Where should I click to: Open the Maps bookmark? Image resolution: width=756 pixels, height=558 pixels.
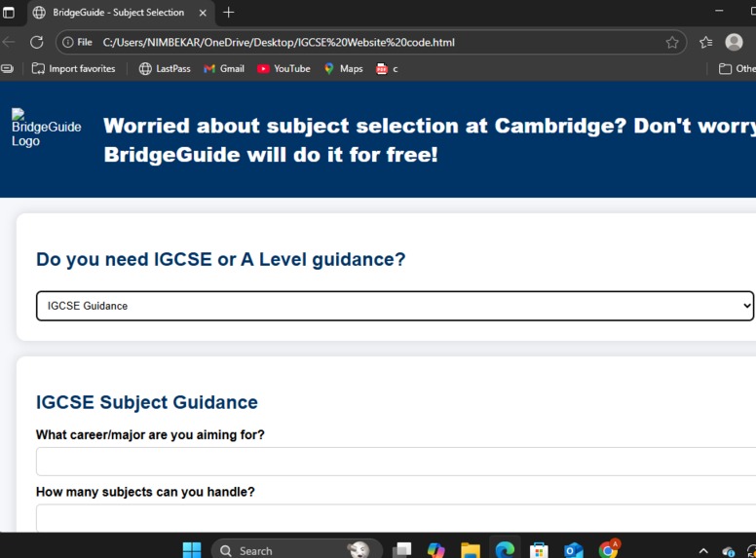coord(343,69)
